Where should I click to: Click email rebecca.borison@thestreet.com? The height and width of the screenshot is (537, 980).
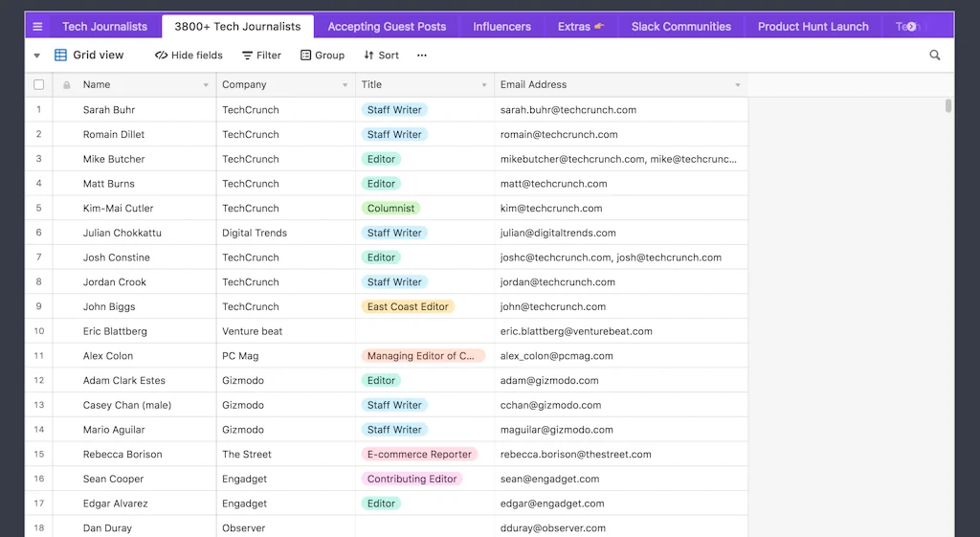tap(575, 454)
